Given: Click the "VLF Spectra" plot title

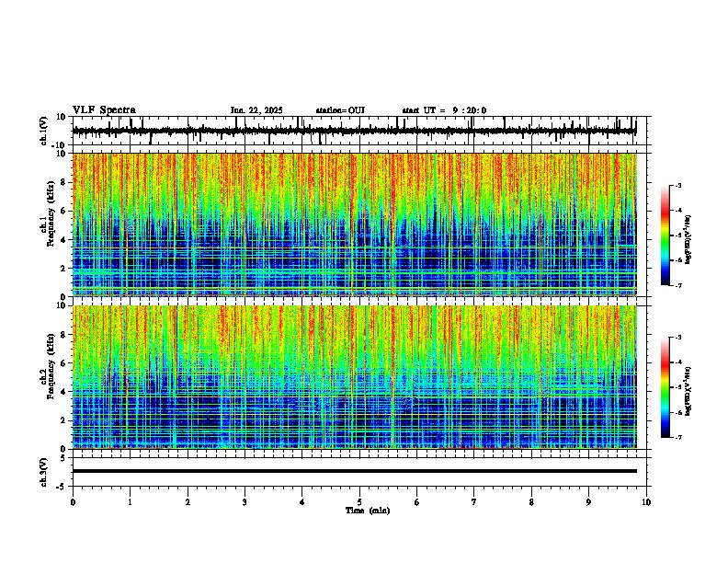Looking at the screenshot, I should pyautogui.click(x=104, y=110).
